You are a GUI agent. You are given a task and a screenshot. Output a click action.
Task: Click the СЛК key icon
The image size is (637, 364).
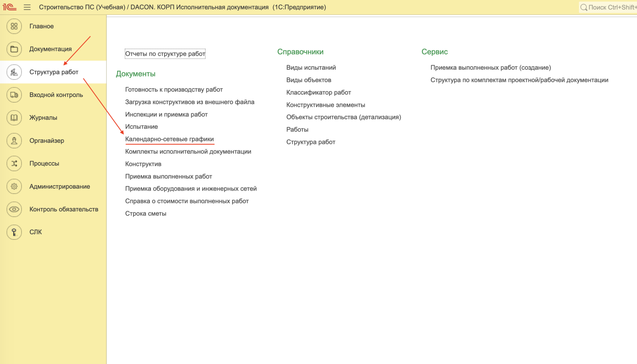[14, 232]
